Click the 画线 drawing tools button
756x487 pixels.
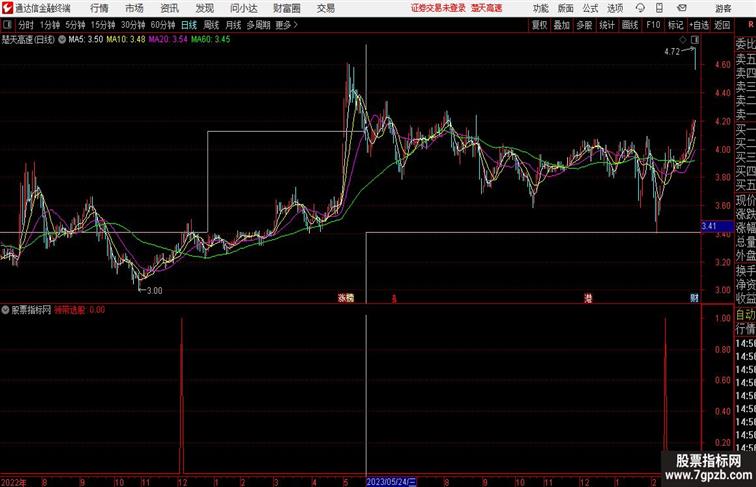630,25
